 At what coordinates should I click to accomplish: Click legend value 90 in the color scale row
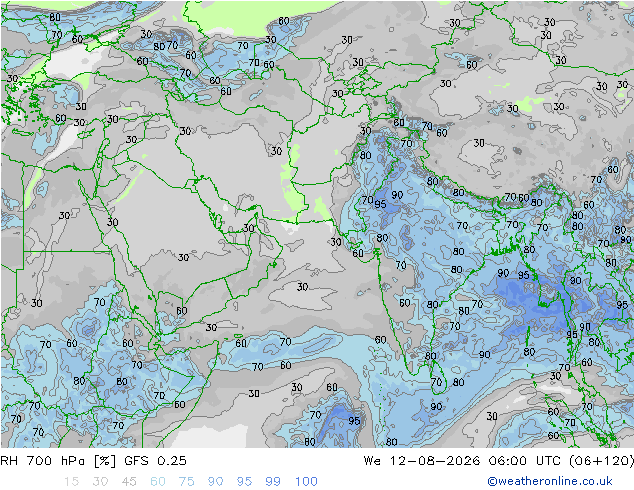215,482
